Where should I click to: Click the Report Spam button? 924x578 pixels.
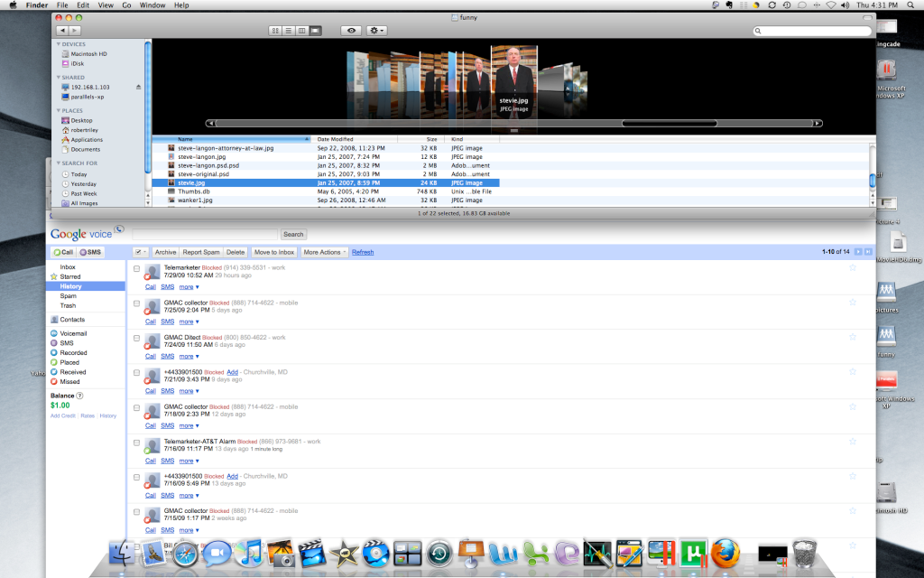pyautogui.click(x=200, y=252)
